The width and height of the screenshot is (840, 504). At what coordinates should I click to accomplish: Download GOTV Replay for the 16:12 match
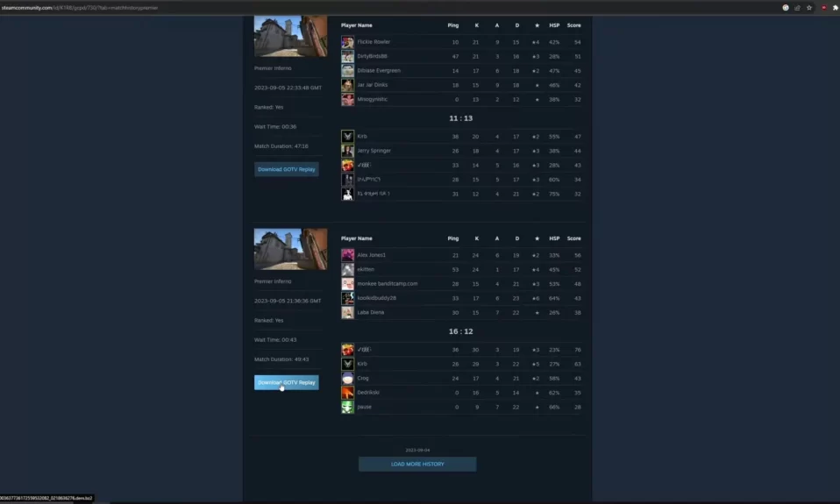(287, 382)
